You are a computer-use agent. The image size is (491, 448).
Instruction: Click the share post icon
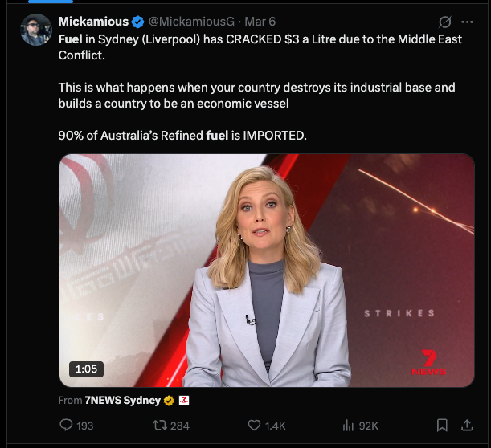tap(467, 426)
